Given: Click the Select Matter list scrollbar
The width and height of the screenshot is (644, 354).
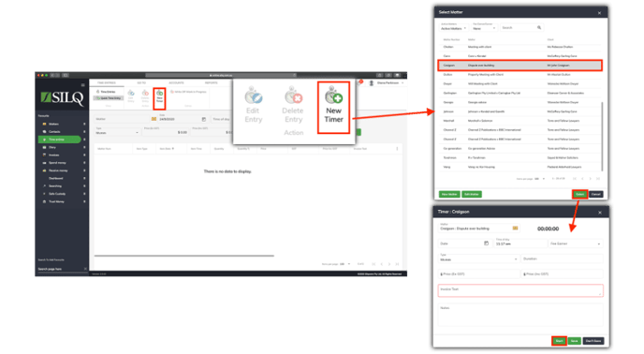Looking at the screenshot, I should [x=602, y=136].
